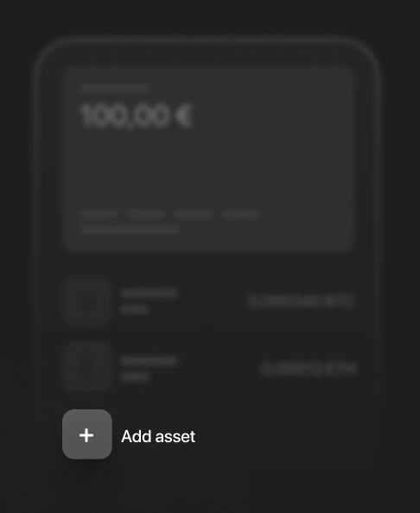Image resolution: width=420 pixels, height=513 pixels.
Task: Select the first blurred pill in balance card
Action: [99, 214]
